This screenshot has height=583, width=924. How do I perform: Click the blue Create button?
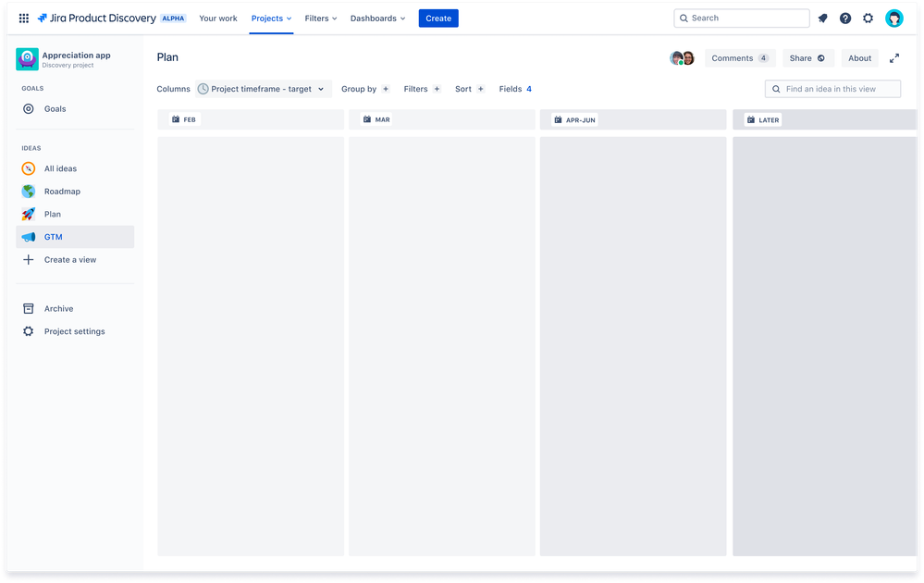(438, 19)
